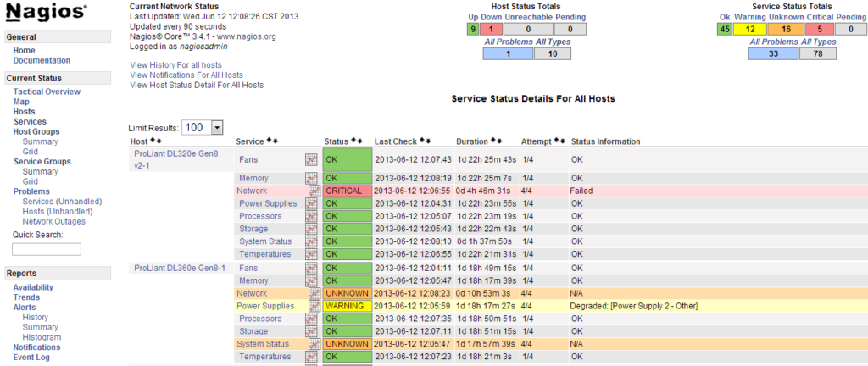Open the Limit Results dropdown
The height and width of the screenshot is (366, 868).
(x=202, y=127)
